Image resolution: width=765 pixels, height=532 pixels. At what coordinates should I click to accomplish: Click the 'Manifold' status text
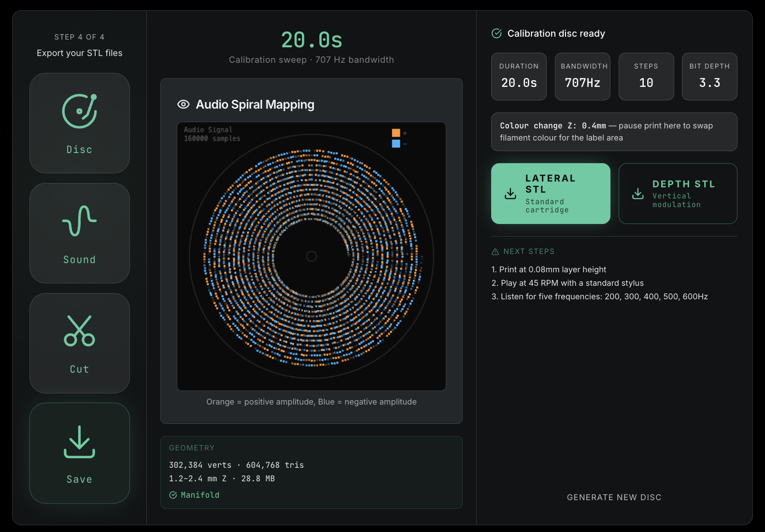(x=200, y=495)
